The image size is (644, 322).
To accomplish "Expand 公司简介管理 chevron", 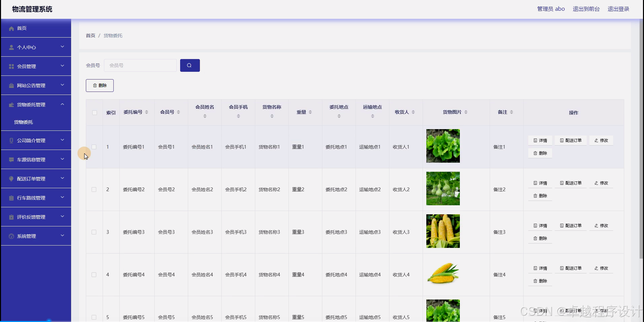I will point(62,140).
